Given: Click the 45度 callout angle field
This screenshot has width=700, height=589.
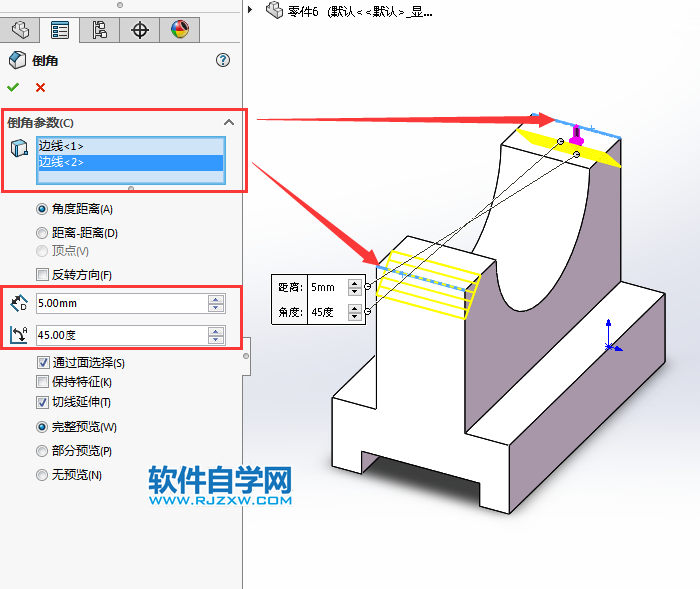Looking at the screenshot, I should tap(328, 312).
